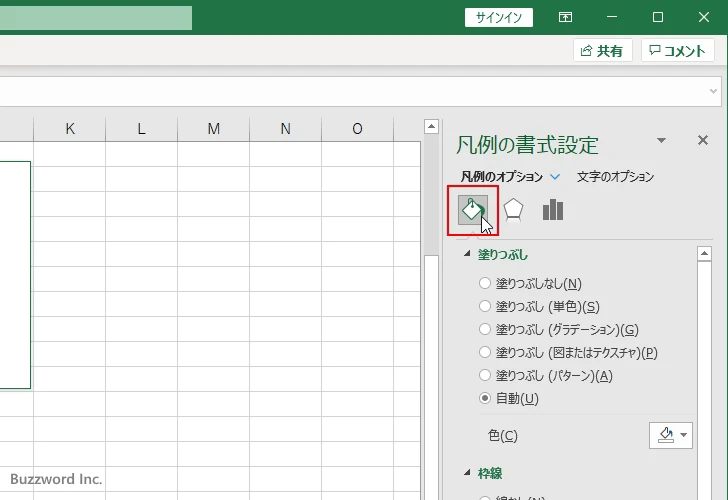
Task: Select column M header
Action: (x=214, y=129)
